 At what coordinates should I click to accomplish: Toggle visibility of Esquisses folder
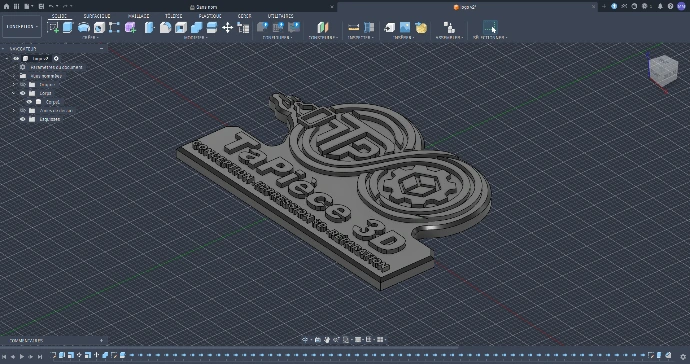coord(22,119)
